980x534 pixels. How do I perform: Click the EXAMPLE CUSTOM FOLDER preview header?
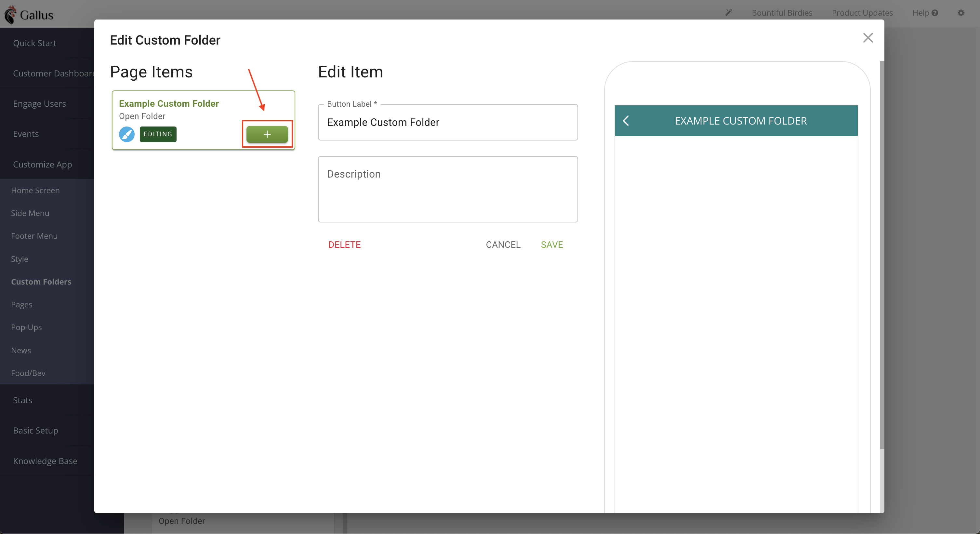click(x=736, y=121)
